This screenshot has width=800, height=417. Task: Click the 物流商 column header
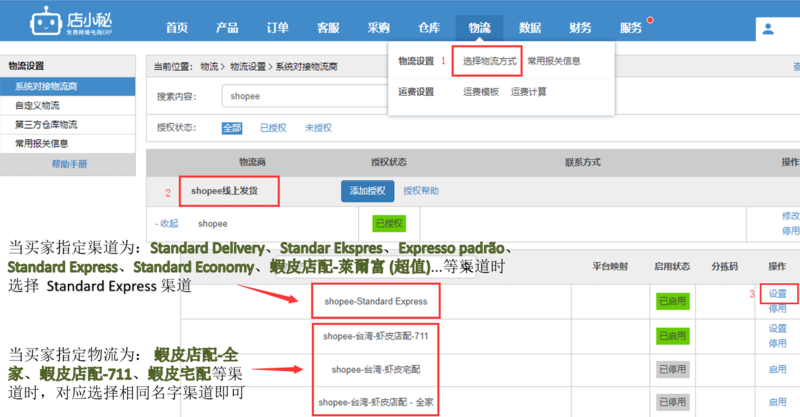pos(252,162)
